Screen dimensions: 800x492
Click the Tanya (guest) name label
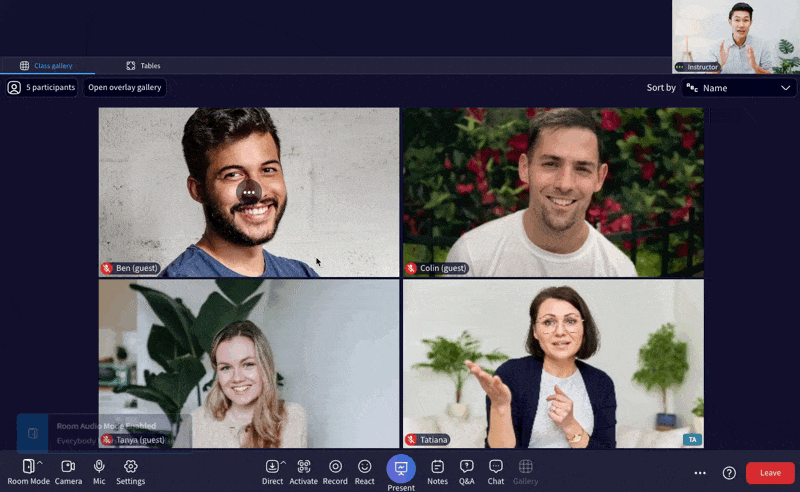pyautogui.click(x=140, y=439)
